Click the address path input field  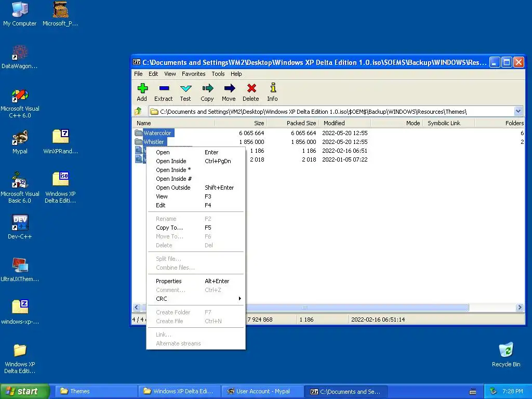pyautogui.click(x=331, y=111)
